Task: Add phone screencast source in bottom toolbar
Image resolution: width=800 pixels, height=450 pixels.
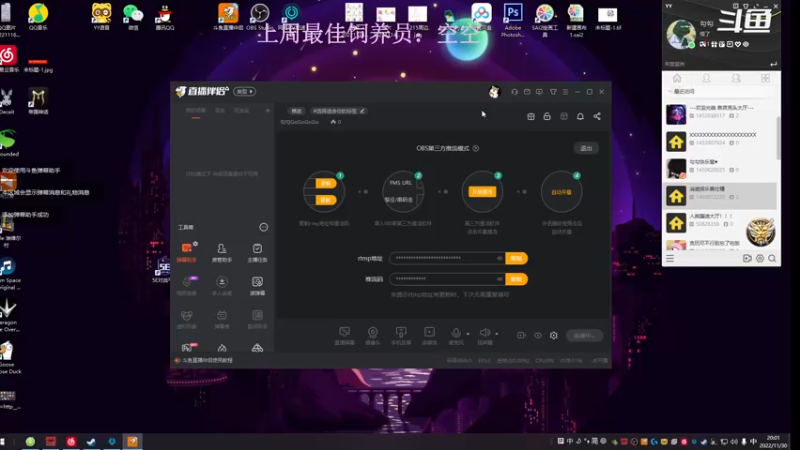Action: 401,336
